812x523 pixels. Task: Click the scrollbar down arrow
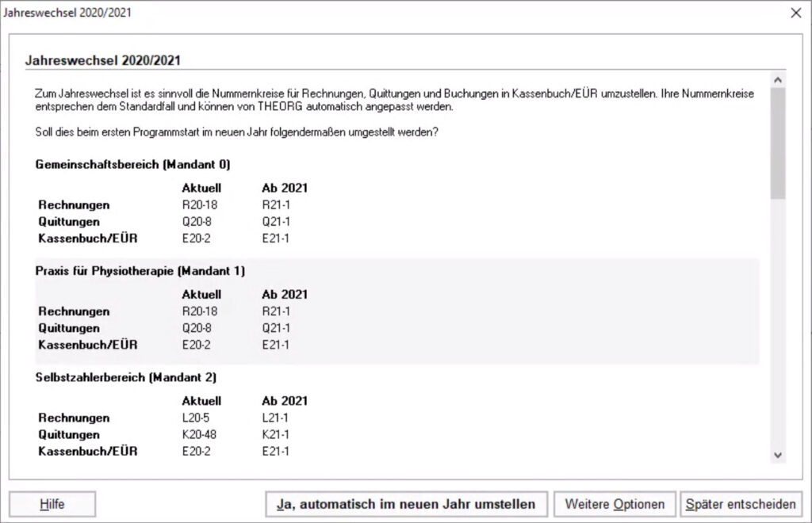(x=777, y=455)
